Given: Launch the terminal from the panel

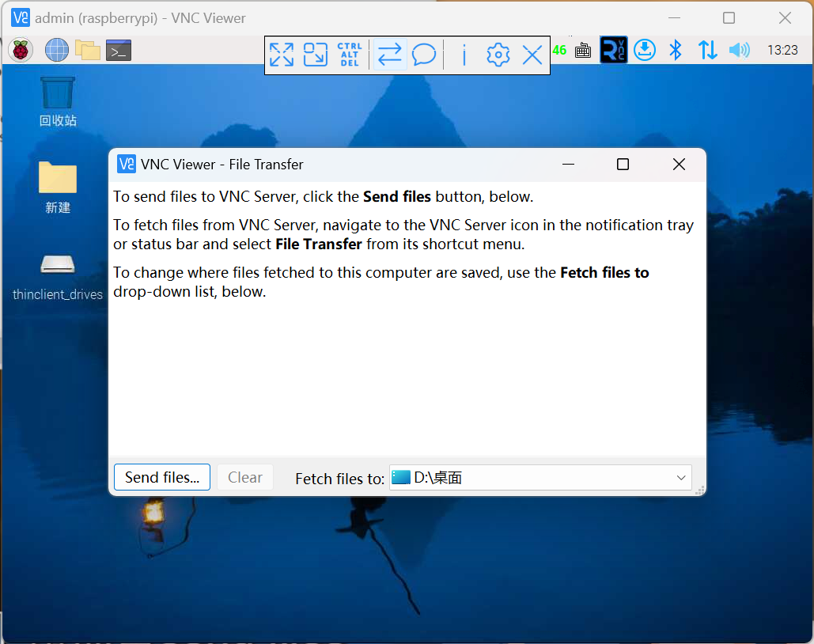Looking at the screenshot, I should tap(119, 51).
